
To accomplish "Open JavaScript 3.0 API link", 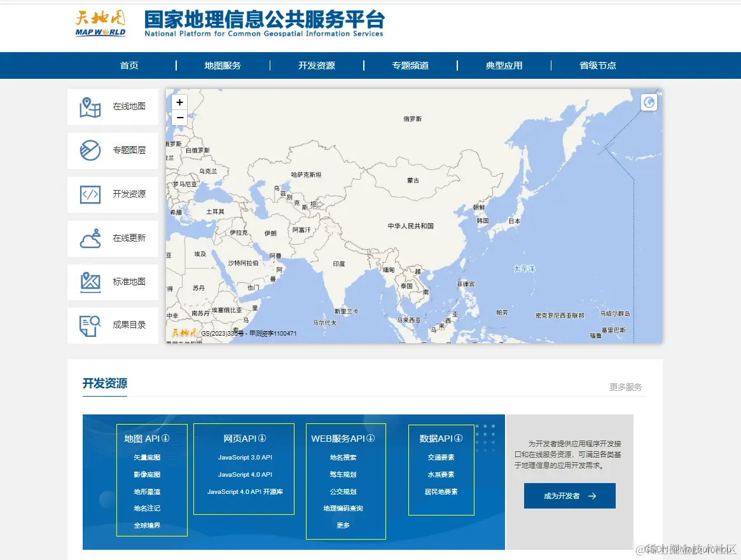I will [245, 458].
